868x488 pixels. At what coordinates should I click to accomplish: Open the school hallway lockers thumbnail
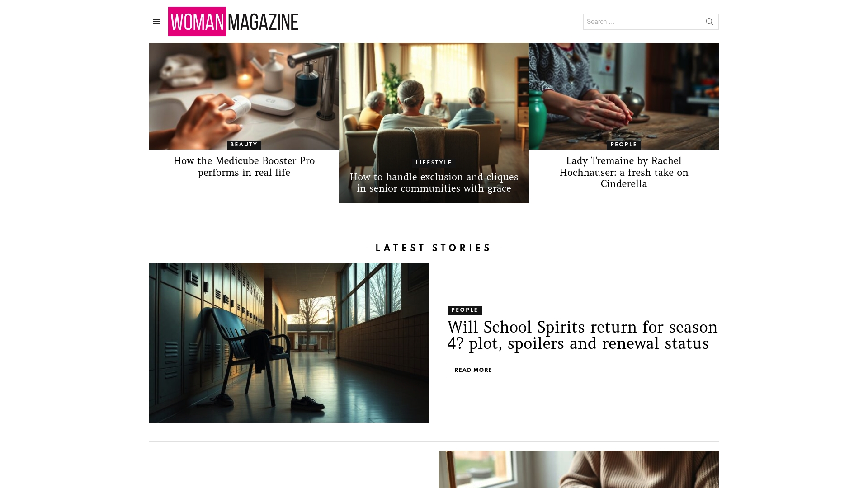pos(289,343)
